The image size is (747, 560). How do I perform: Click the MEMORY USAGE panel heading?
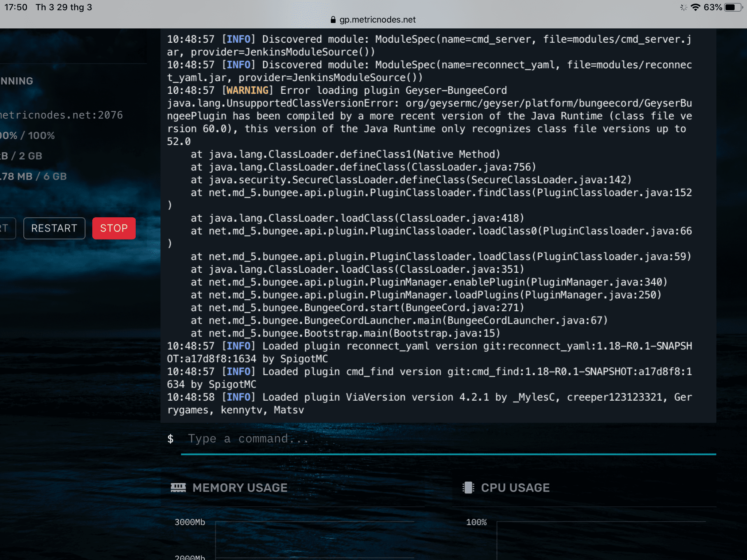point(240,487)
